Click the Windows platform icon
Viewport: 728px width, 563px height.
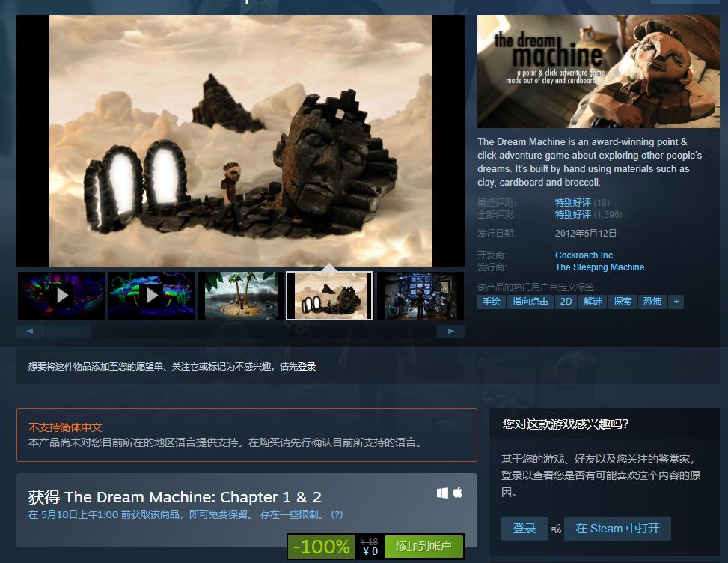click(x=441, y=493)
